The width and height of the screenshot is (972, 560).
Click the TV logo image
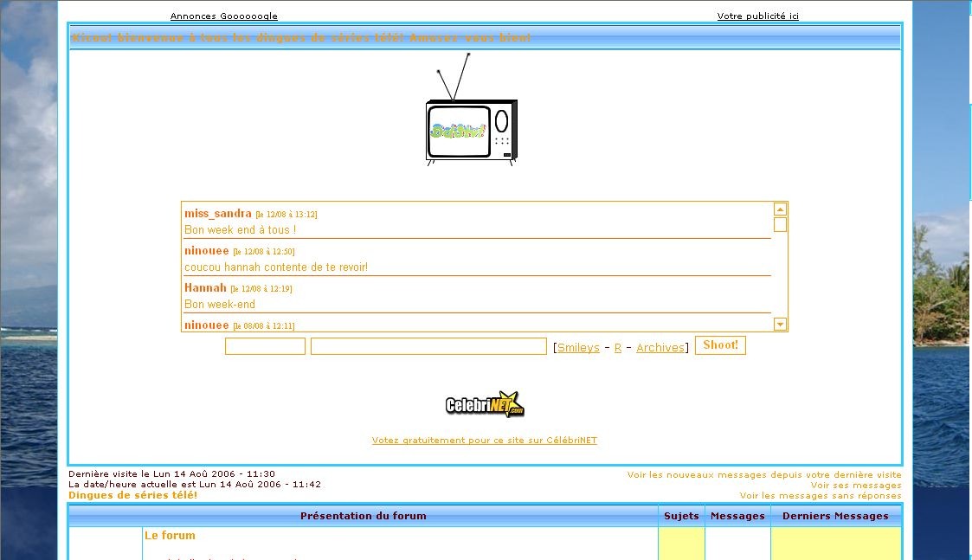(x=472, y=110)
